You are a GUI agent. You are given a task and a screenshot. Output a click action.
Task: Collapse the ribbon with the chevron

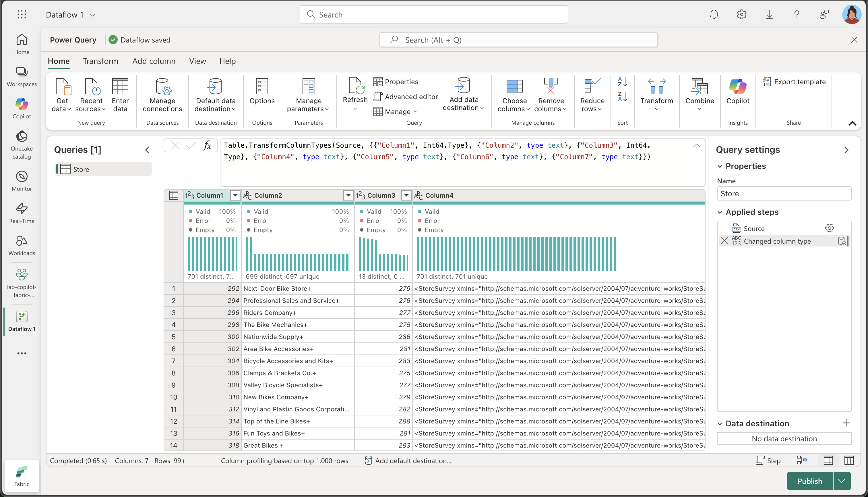tap(852, 123)
